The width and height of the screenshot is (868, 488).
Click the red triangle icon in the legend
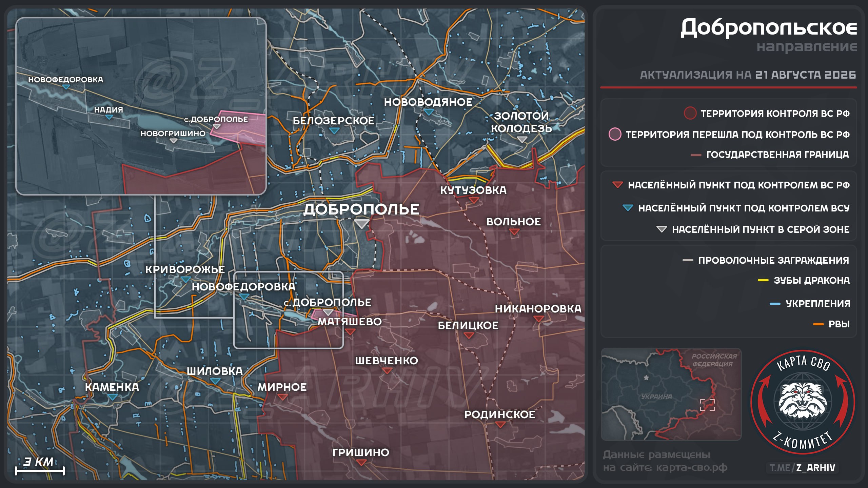(x=617, y=185)
